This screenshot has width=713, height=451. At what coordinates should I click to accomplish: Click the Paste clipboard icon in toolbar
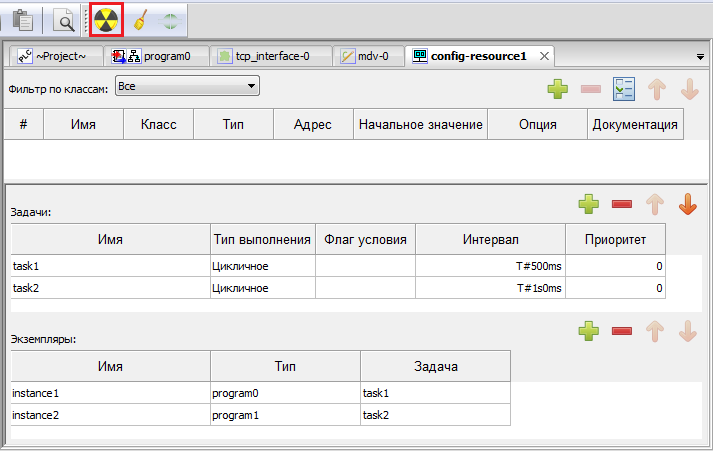pos(23,19)
